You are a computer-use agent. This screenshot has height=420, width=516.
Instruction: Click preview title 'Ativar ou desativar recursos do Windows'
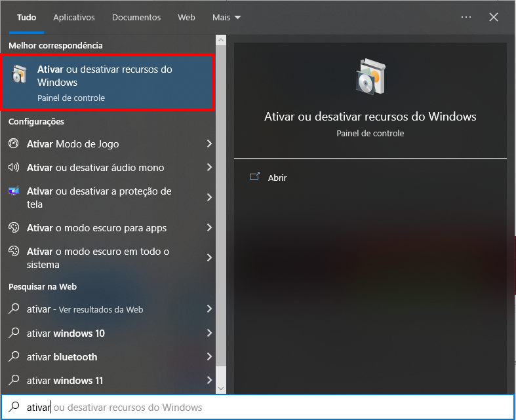pyautogui.click(x=370, y=117)
